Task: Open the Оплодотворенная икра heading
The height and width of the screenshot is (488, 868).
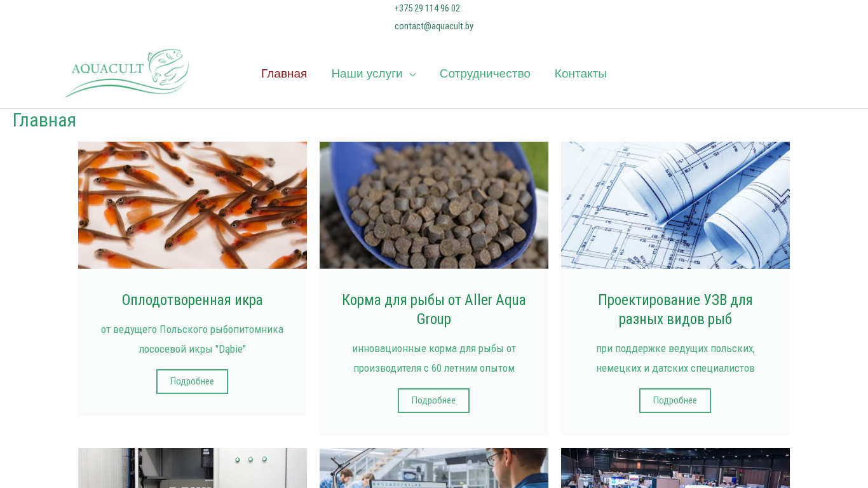Action: (192, 300)
